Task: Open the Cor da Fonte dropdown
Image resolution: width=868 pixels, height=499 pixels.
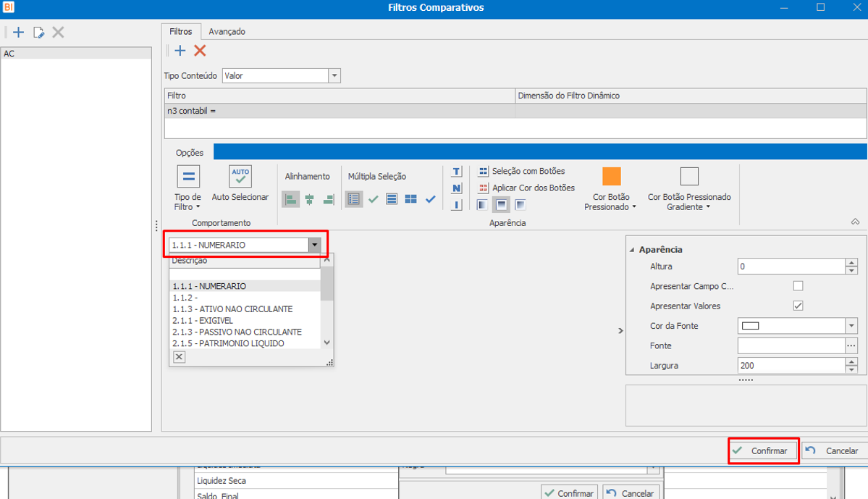Action: (851, 326)
